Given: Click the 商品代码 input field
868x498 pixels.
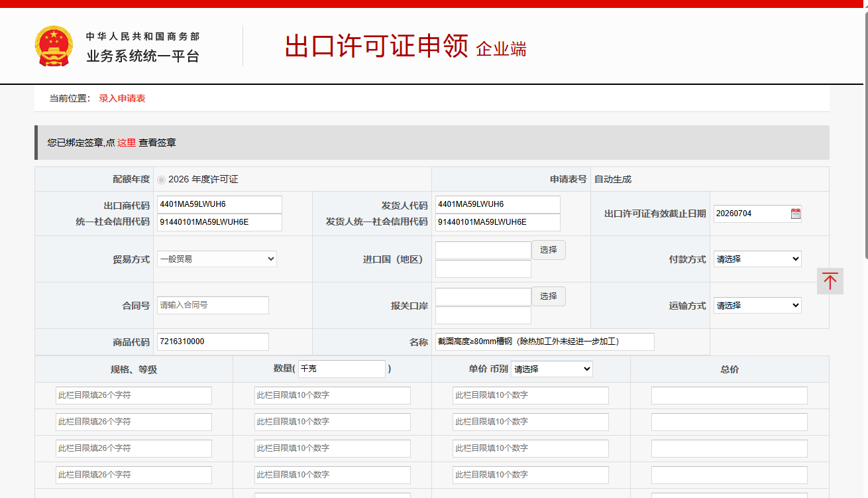Looking at the screenshot, I should [x=213, y=342].
